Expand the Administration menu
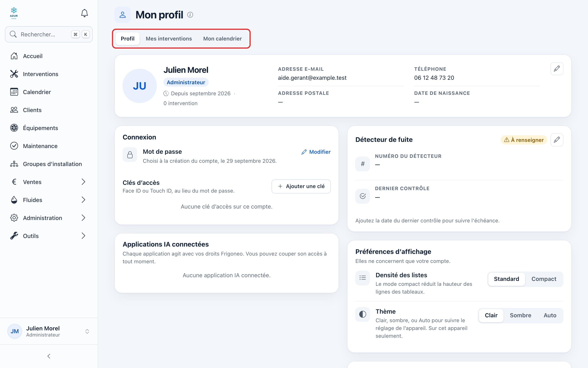This screenshot has height=368, width=588. 49,218
